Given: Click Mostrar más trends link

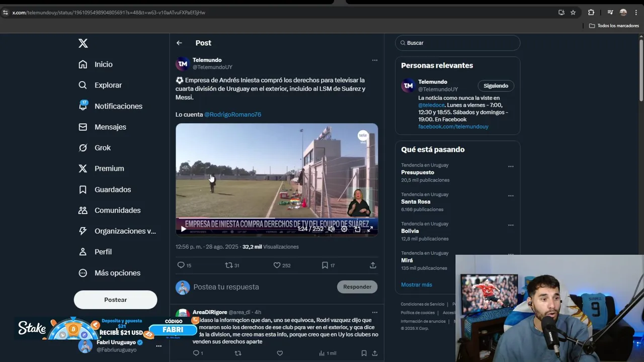Looking at the screenshot, I should point(417,285).
